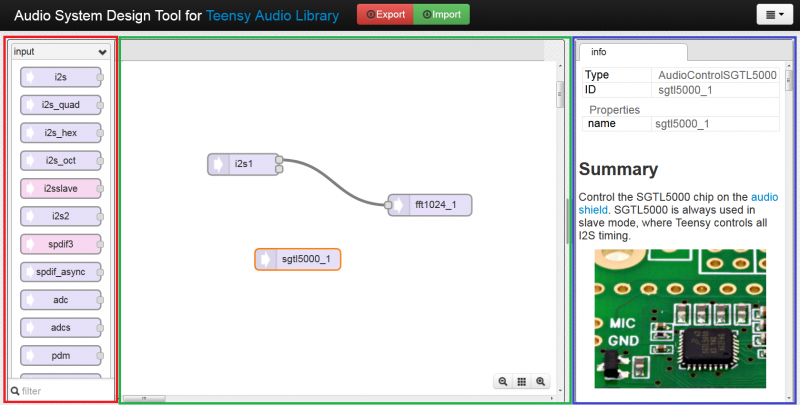Select the spdif3 palette node
This screenshot has height=405, width=800.
click(61, 243)
